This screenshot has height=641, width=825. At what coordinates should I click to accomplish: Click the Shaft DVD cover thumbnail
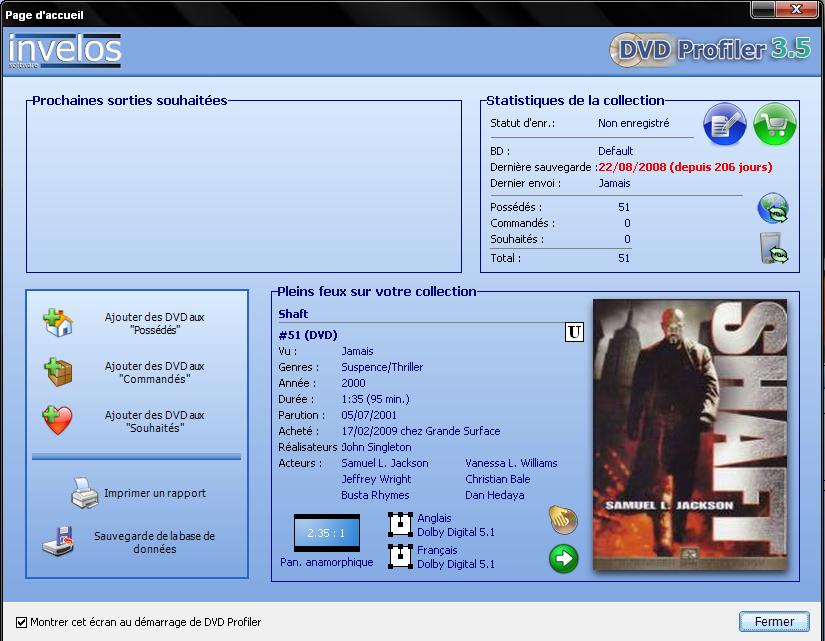pos(690,435)
